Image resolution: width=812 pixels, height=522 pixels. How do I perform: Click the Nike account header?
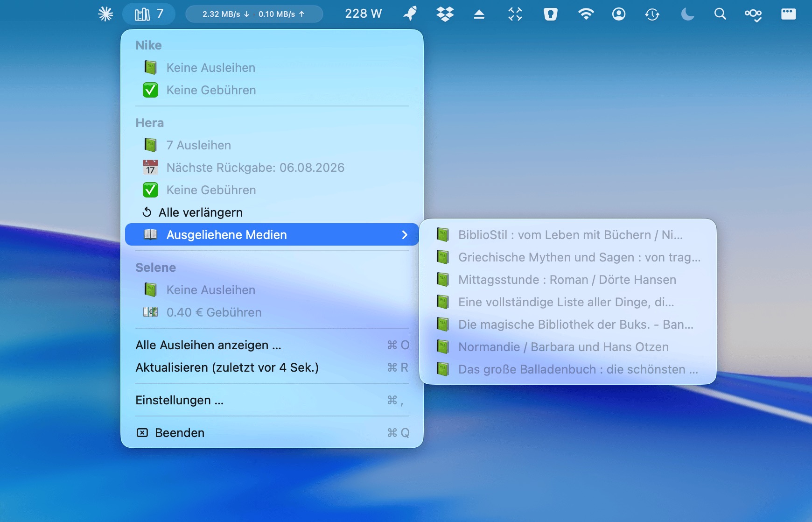(x=148, y=45)
